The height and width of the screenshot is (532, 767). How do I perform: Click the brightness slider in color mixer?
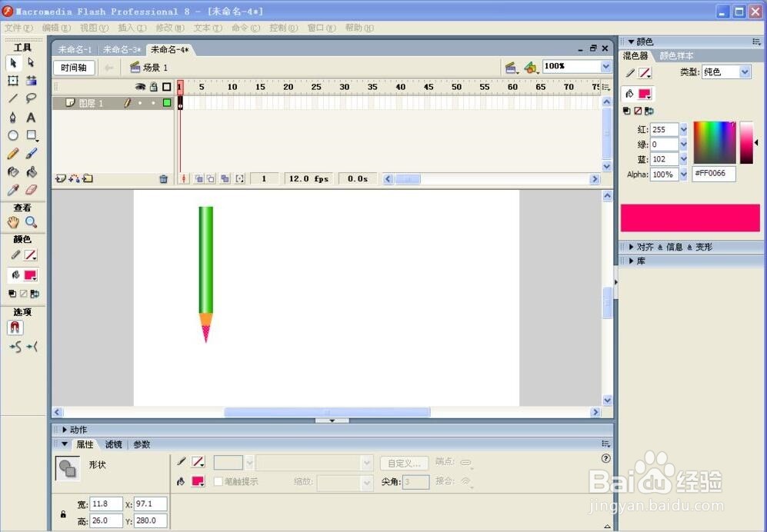click(746, 142)
